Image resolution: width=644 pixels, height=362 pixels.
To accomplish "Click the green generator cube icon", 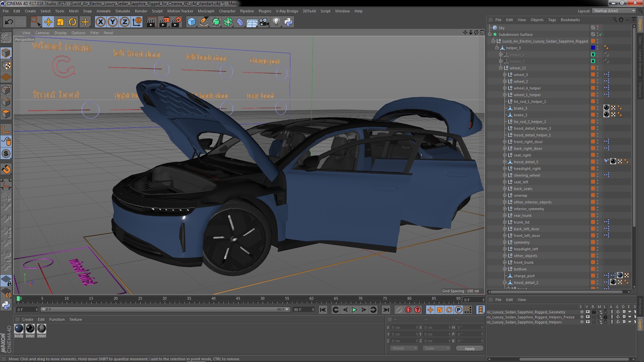I will coord(216,22).
